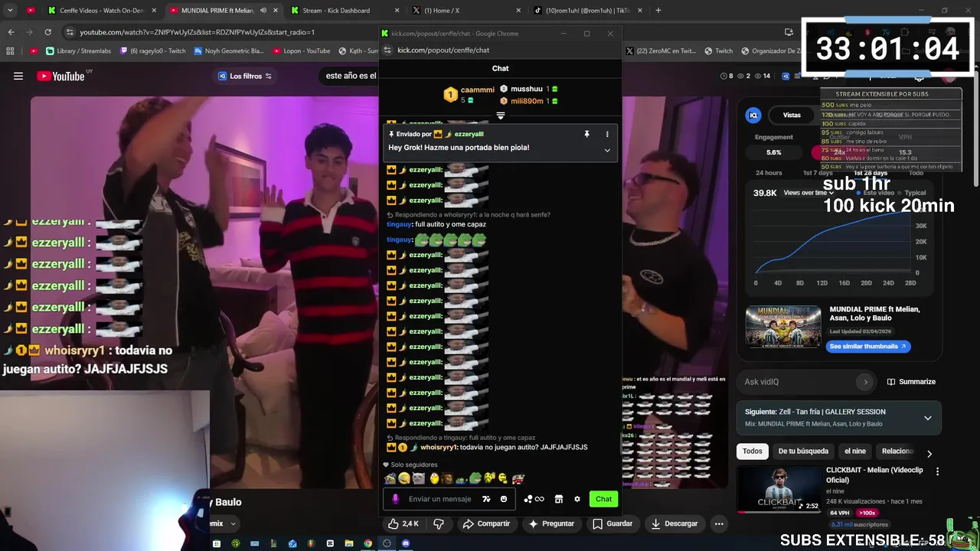The height and width of the screenshot is (551, 980).
Task: Submit Ask vidIQ arrow button
Action: point(865,382)
